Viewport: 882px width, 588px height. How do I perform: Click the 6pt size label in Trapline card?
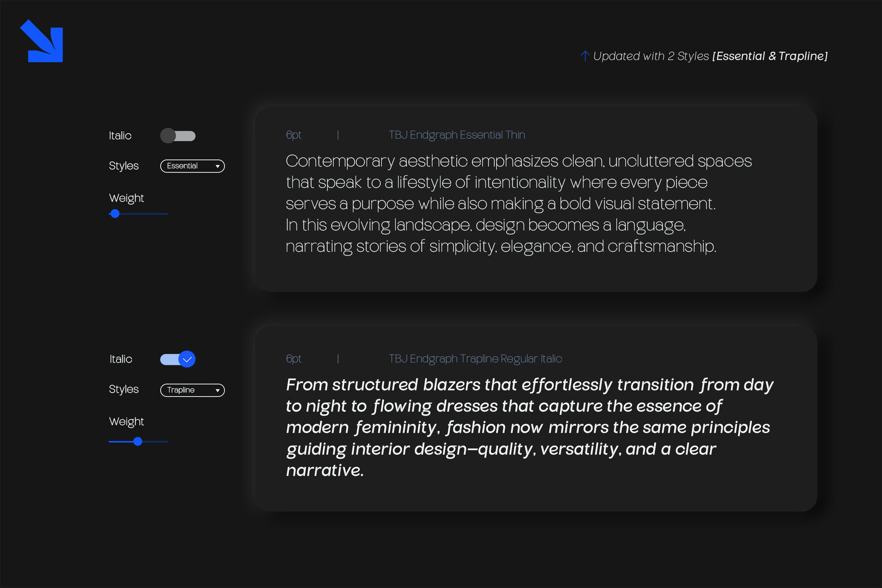pyautogui.click(x=294, y=359)
